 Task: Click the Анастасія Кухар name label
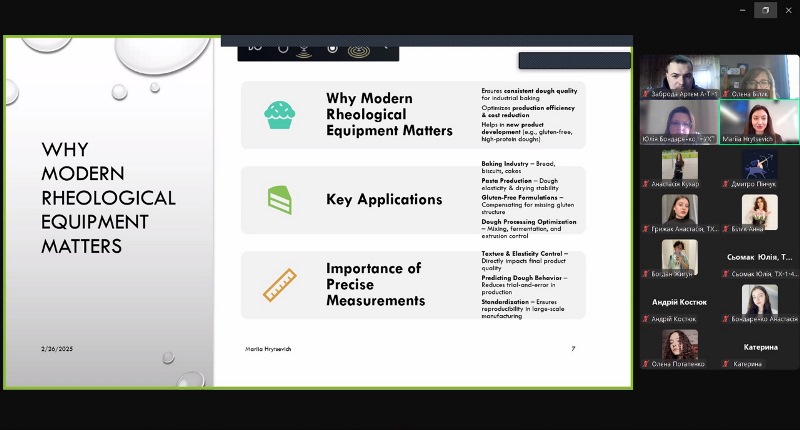[x=675, y=184]
